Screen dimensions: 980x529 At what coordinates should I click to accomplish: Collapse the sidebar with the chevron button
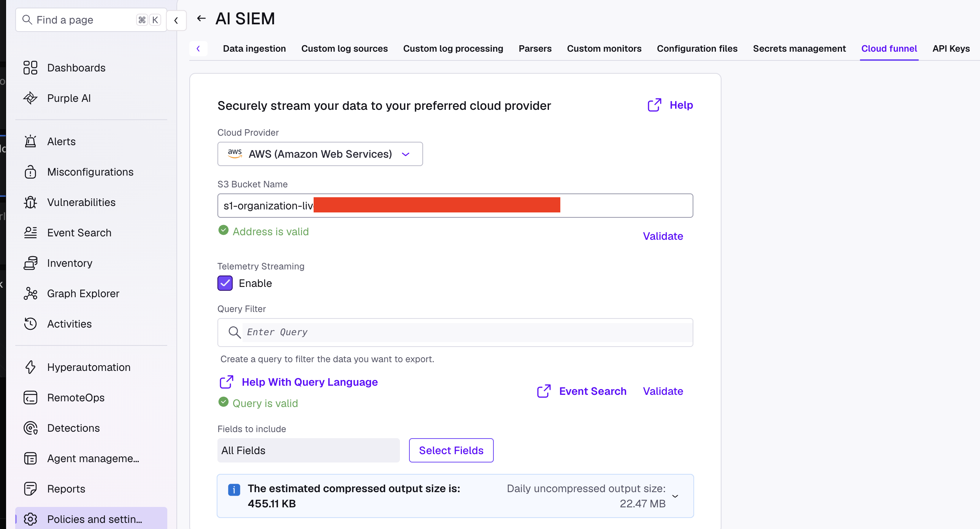(x=176, y=20)
